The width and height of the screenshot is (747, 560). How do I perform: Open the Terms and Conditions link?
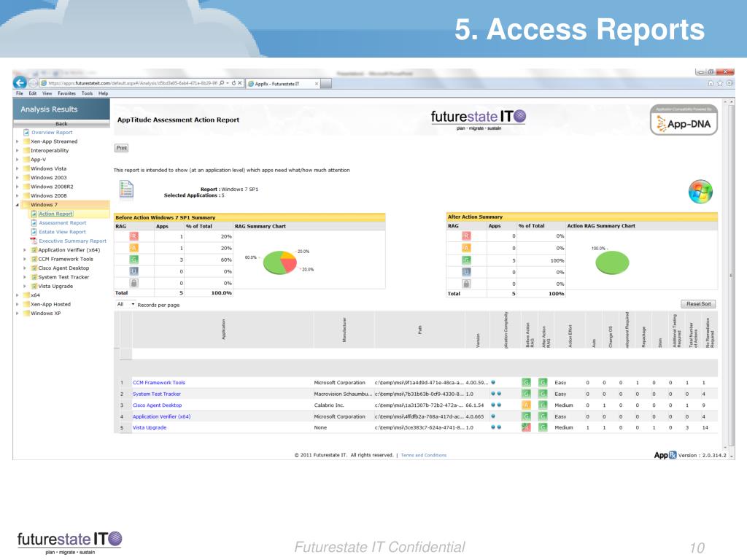pos(424,455)
